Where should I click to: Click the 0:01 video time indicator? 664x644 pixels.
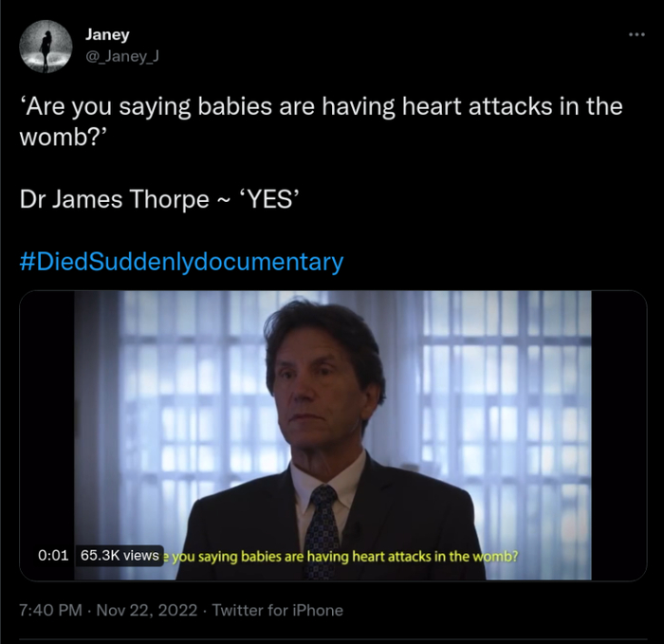coord(52,556)
